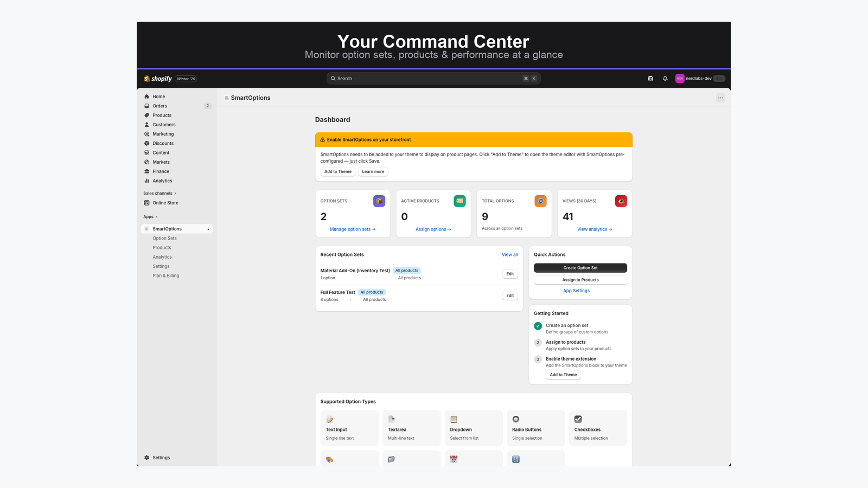Click the Total Options card icon

540,201
